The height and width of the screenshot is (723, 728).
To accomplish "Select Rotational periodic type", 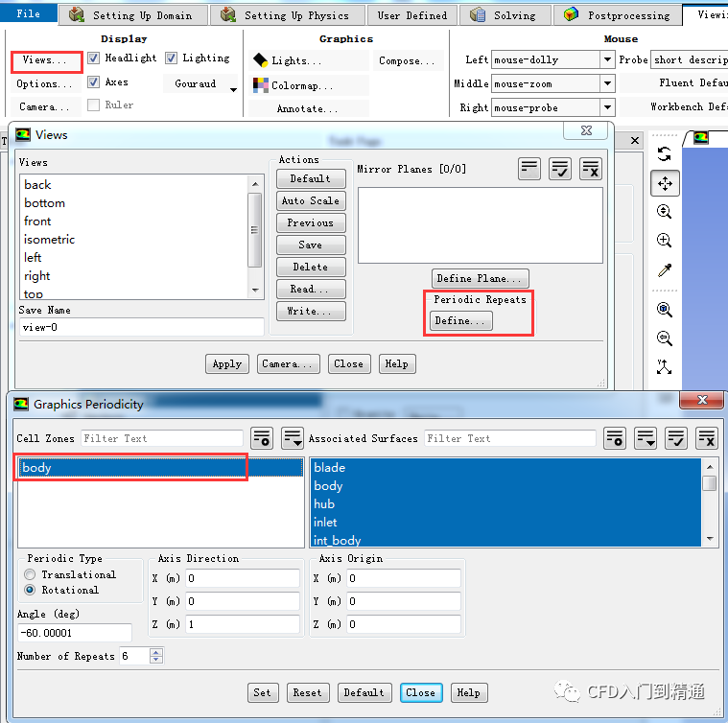I will point(30,590).
